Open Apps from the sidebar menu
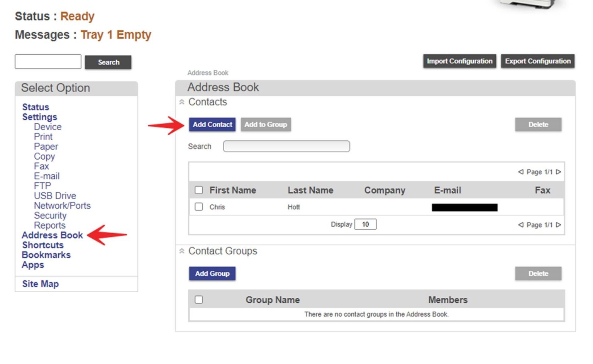 (x=32, y=265)
